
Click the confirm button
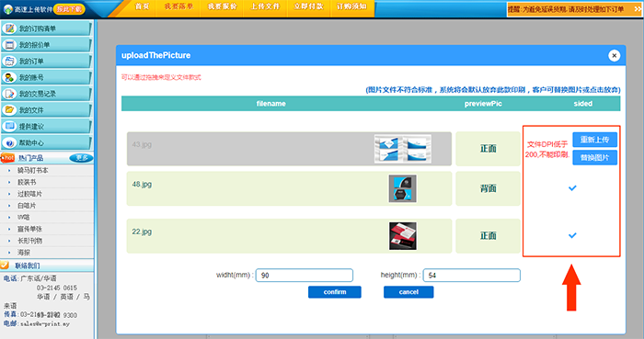[x=335, y=292]
